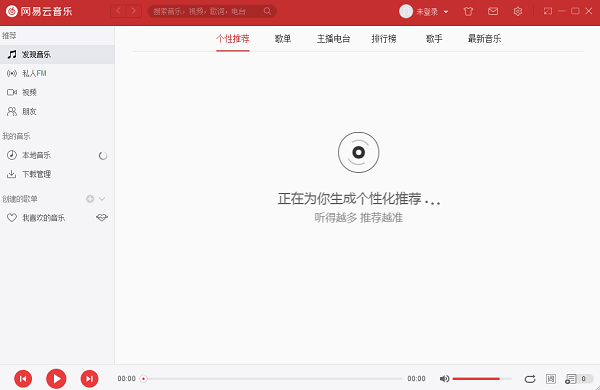Minimize the NetEase Cloud Music window
The width and height of the screenshot is (600, 390).
click(562, 11)
